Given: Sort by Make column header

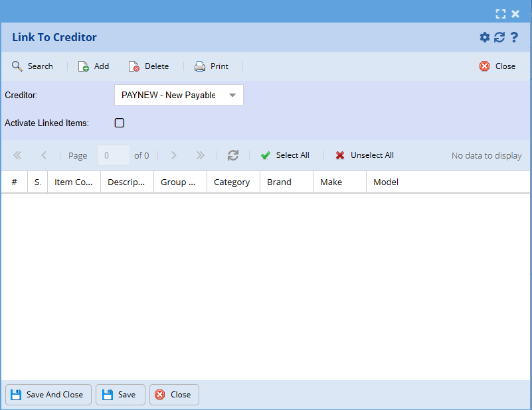Looking at the screenshot, I should tap(339, 182).
